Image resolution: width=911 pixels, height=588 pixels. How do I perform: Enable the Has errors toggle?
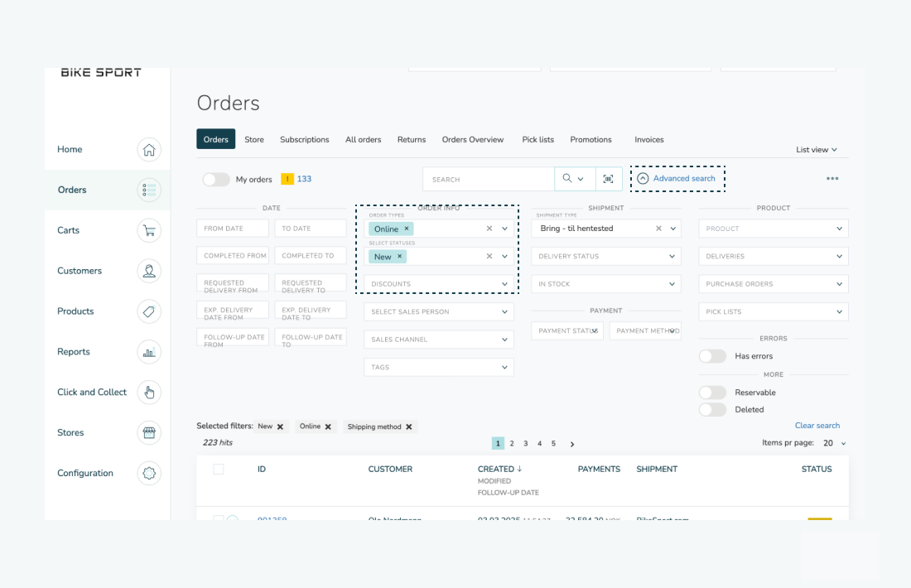point(712,356)
